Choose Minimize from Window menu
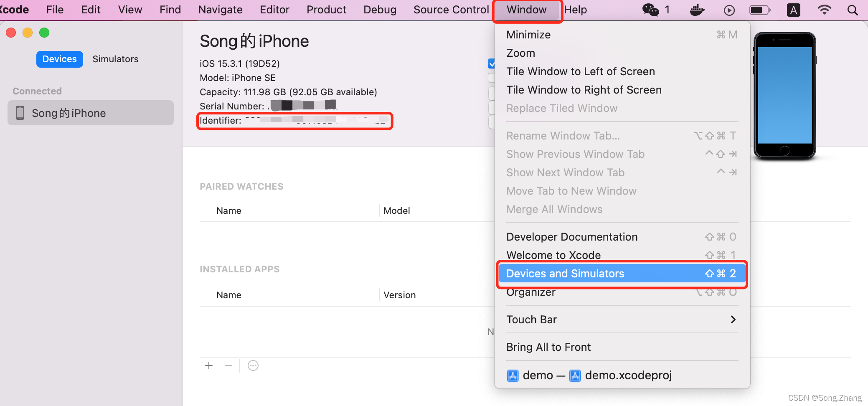 tap(622, 35)
